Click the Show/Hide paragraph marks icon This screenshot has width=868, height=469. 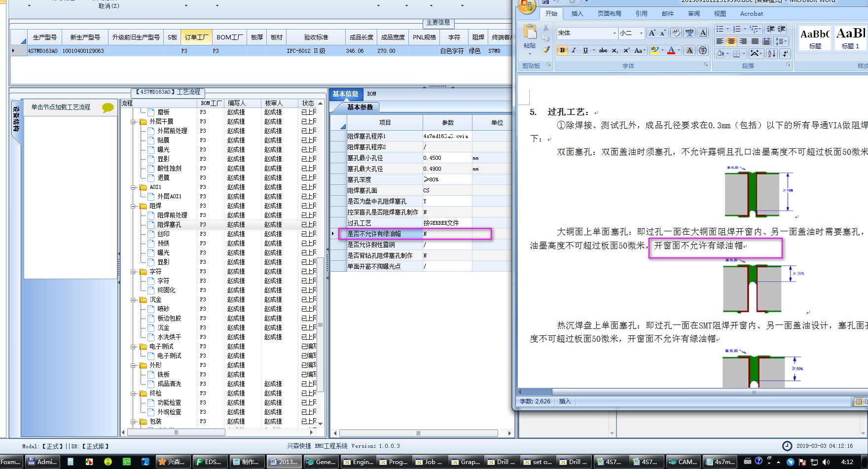click(x=785, y=53)
